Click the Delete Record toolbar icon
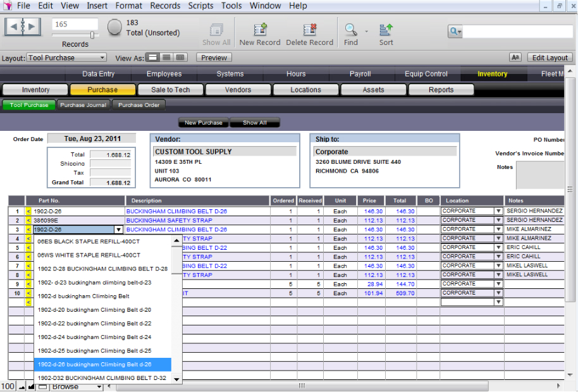This screenshot has width=578, height=392. click(x=309, y=30)
